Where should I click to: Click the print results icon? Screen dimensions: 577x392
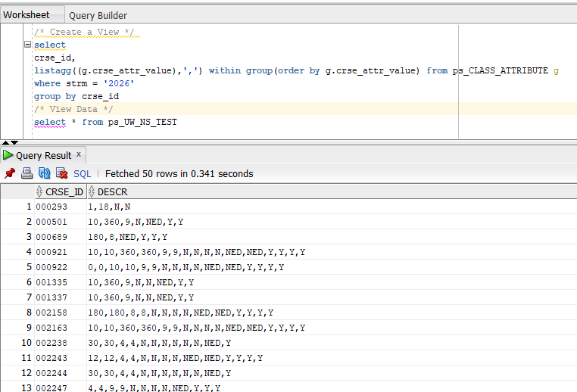coord(27,173)
